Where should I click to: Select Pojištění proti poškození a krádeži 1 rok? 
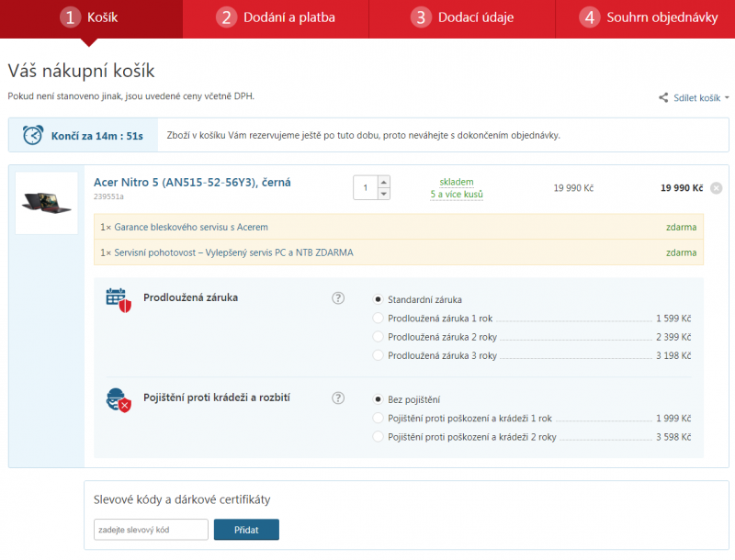click(x=378, y=418)
